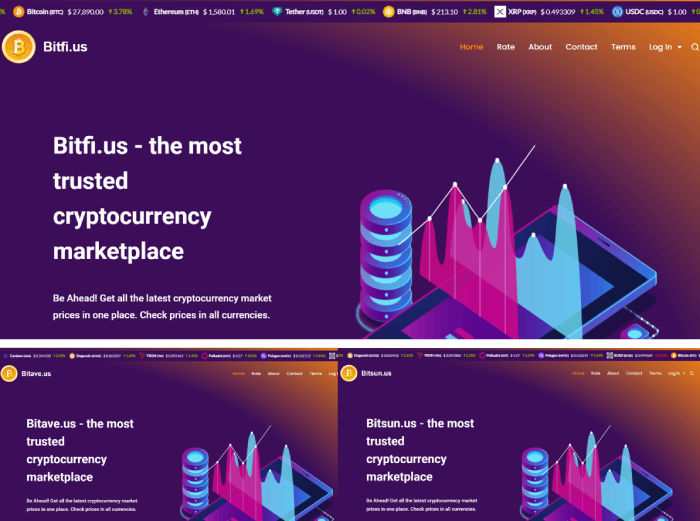
Task: Click the USDC ticker icon on Bitfi.us
Action: [x=617, y=12]
